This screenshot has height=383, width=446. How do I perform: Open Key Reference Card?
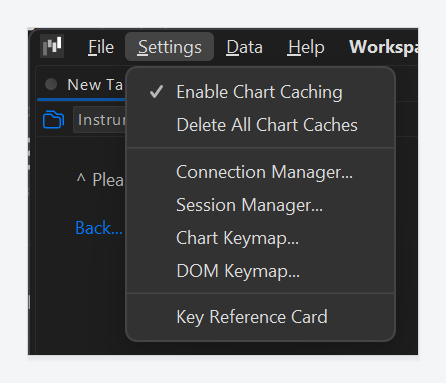tap(261, 317)
